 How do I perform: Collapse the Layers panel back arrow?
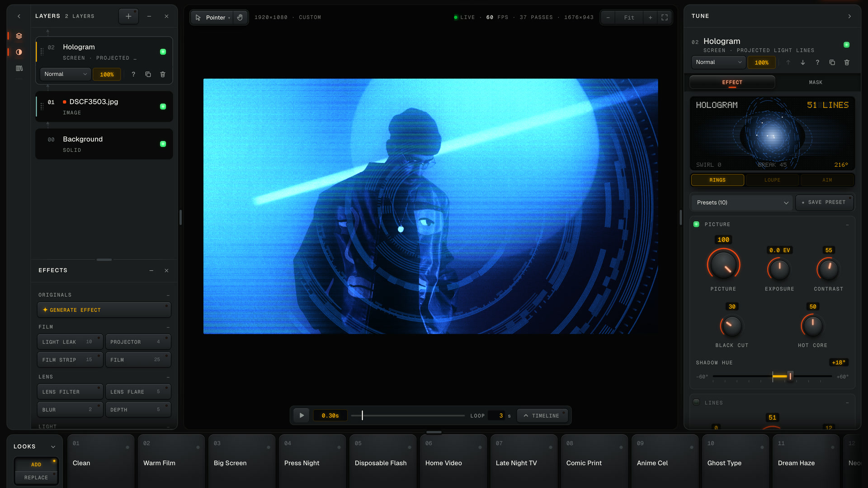pos(19,16)
